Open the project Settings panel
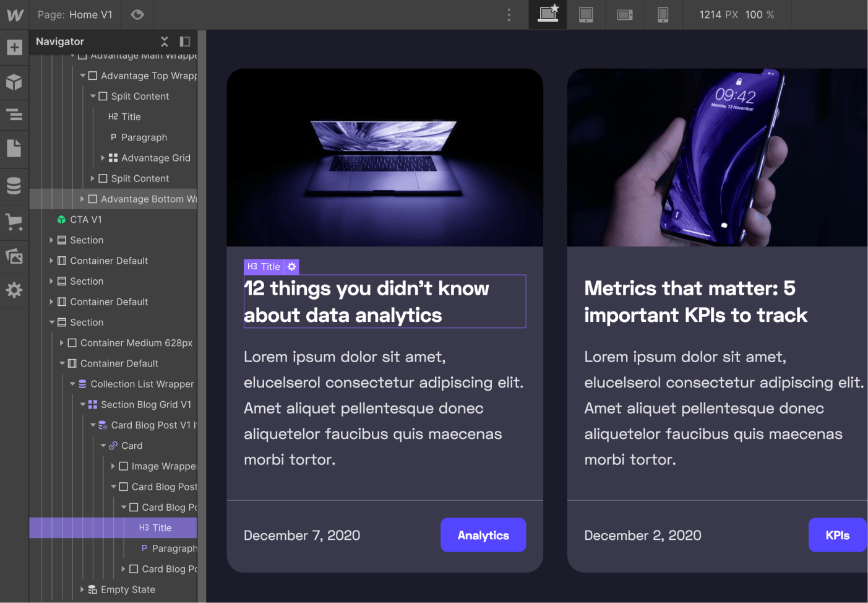 14,290
